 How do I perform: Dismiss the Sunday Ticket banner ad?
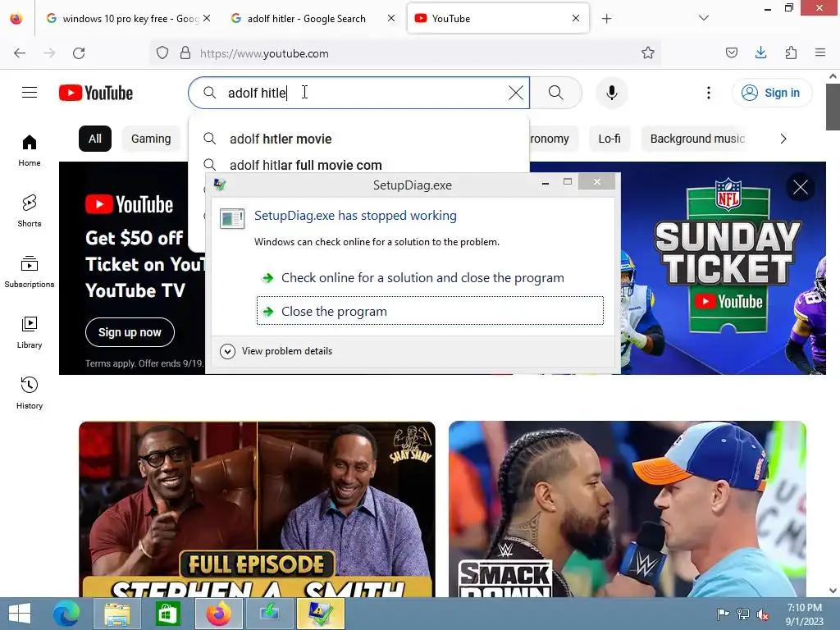click(x=801, y=188)
